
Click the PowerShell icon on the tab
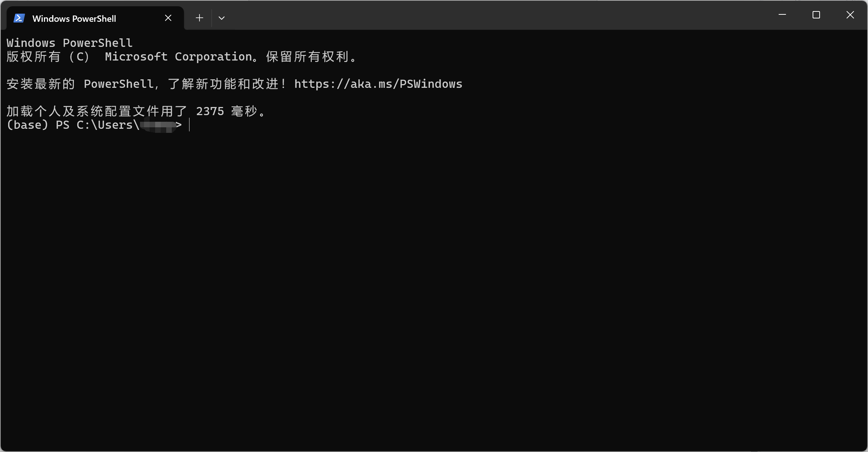pos(19,18)
